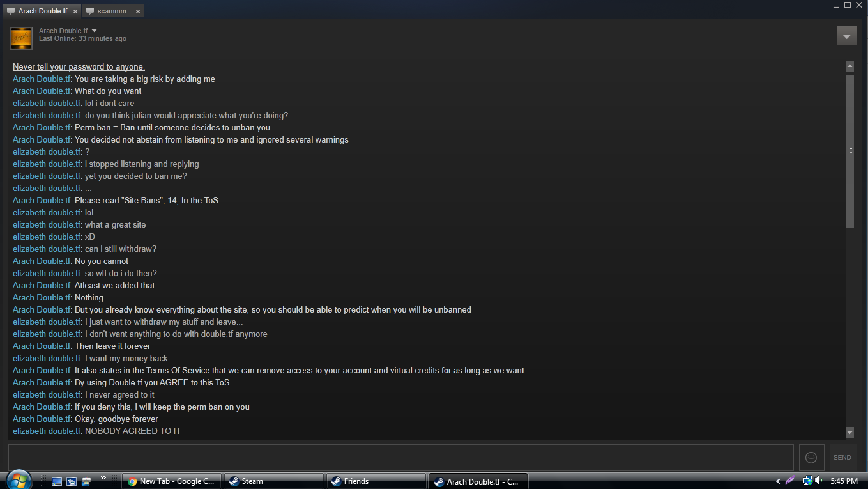Viewport: 868px width, 489px height.
Task: Switch to the scammm chat tab
Action: pos(106,12)
